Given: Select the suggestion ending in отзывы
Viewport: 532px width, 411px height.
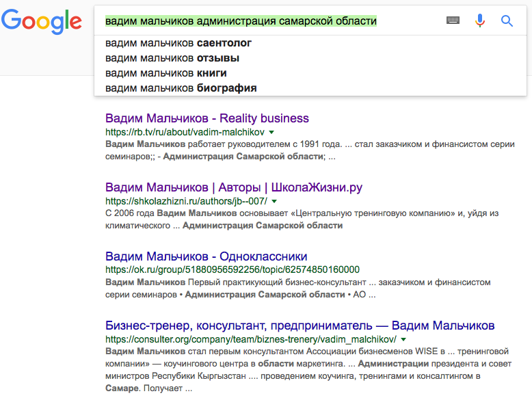Looking at the screenshot, I should 172,58.
